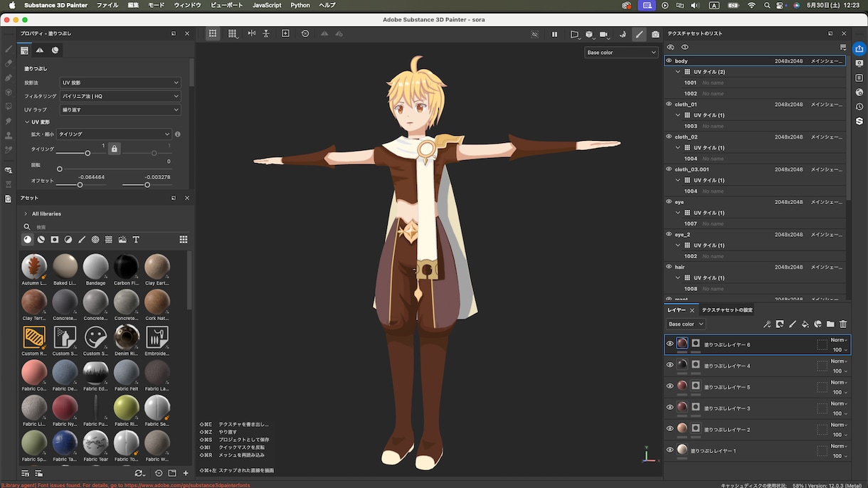
Task: Select the Paint brush tool in left toolbar
Action: pos(9,49)
